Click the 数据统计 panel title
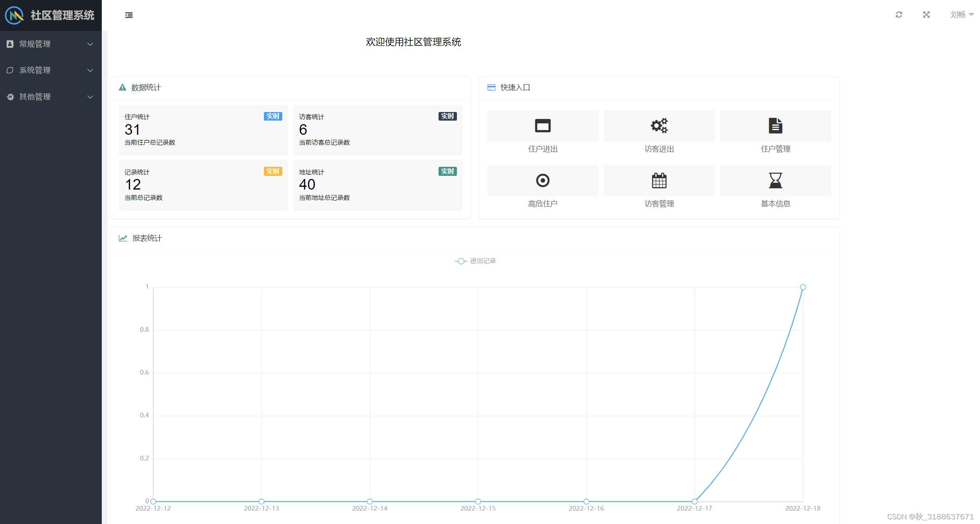The width and height of the screenshot is (980, 524). point(146,87)
